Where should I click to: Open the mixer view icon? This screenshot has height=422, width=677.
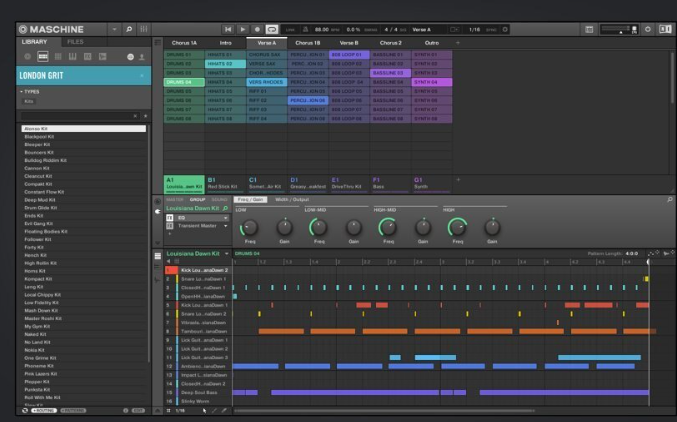click(144, 30)
